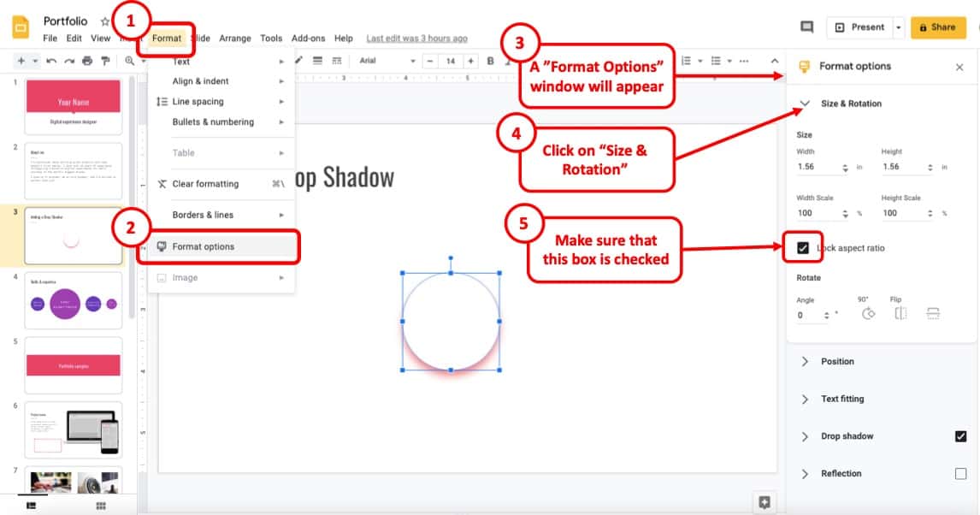This screenshot has width=980, height=515.
Task: Star the Portfolio presentation
Action: pos(105,21)
